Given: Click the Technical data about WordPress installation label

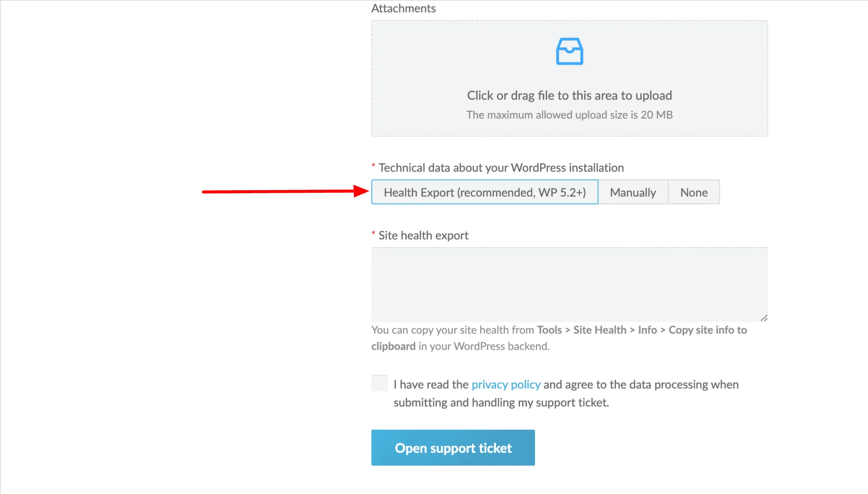Looking at the screenshot, I should tap(501, 168).
